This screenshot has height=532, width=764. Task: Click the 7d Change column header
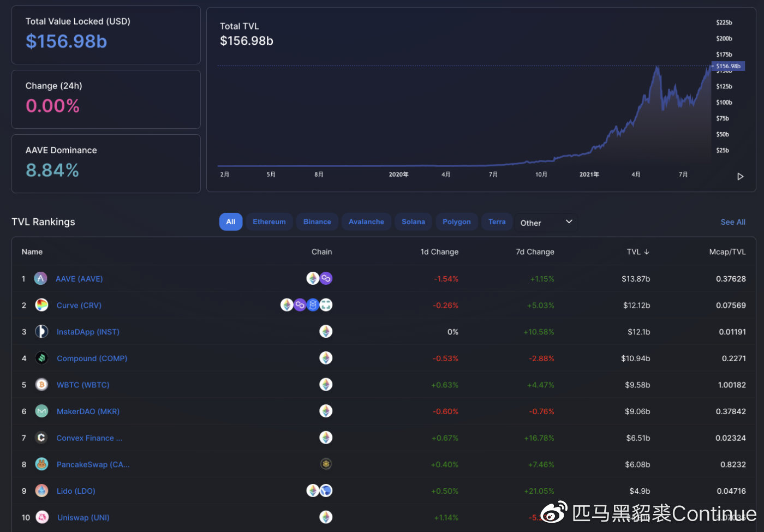[x=535, y=252]
